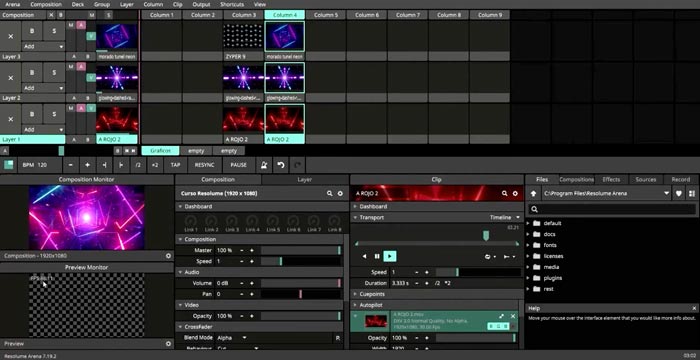Open CrossFader Blend Mode Alpha dropdown
This screenshot has width=700, height=360.
231,338
